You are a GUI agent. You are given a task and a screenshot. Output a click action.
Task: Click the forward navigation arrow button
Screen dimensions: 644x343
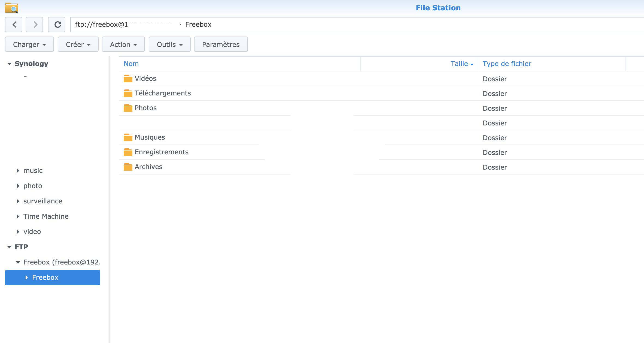pyautogui.click(x=34, y=25)
